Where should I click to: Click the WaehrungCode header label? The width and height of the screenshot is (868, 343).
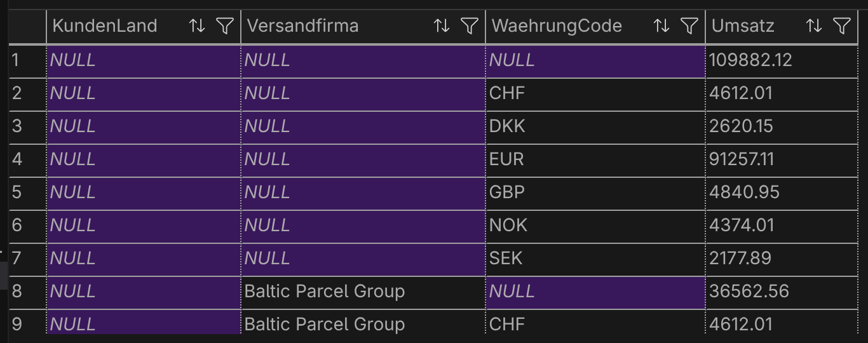click(556, 26)
